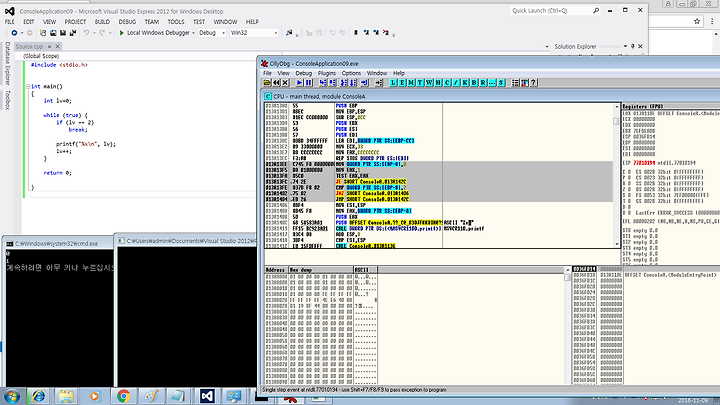Open Windows list with the W button
This screenshot has width=720, height=405.
(x=429, y=83)
